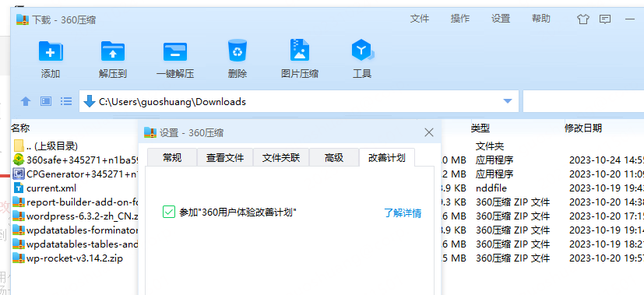Viewport: 644px width, 295px height.
Task: Click the 删除 (Delete) recycle bin icon
Action: click(x=238, y=51)
